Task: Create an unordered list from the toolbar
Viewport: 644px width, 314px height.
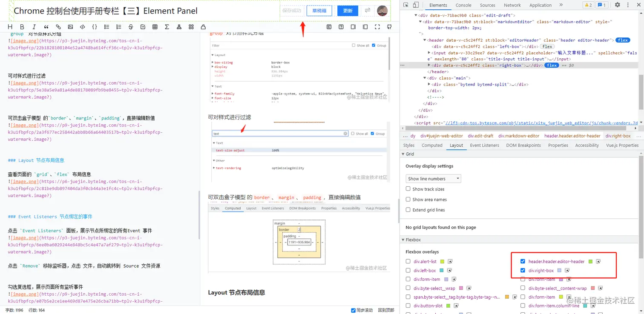Action: click(106, 27)
